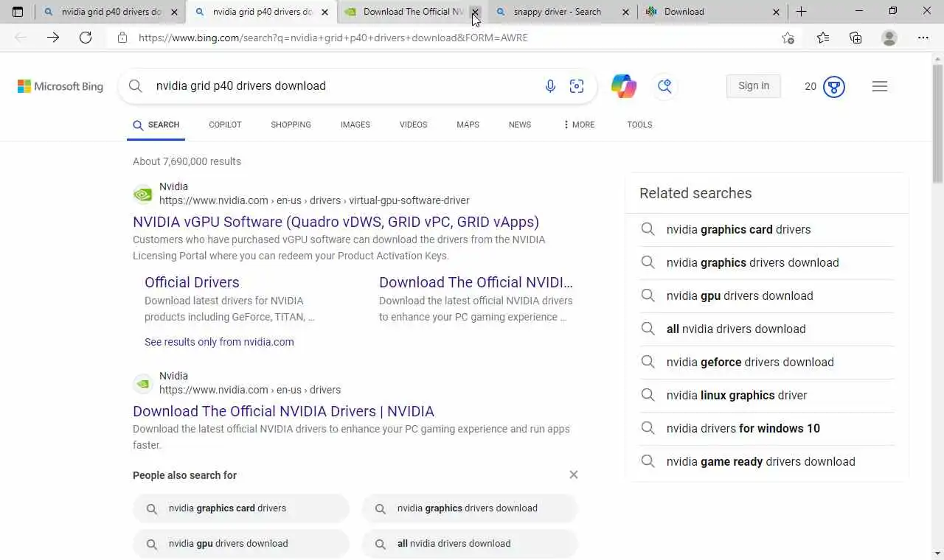Switch to the COPILOT search tab
The height and width of the screenshot is (560, 944).
click(225, 125)
